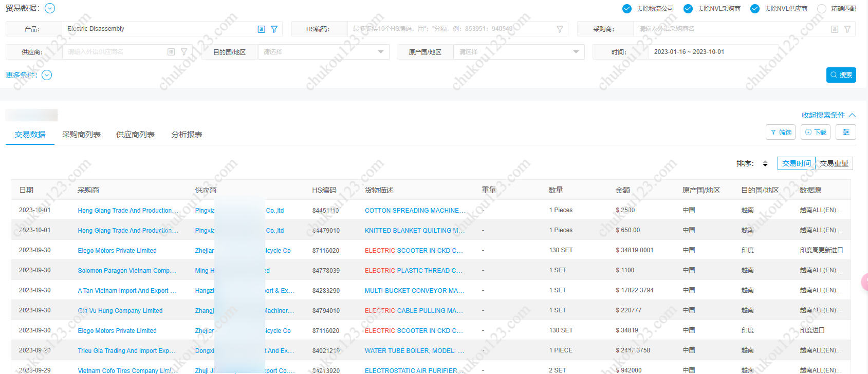Click the 数据源 column header
The image size is (868, 374).
(x=810, y=190)
